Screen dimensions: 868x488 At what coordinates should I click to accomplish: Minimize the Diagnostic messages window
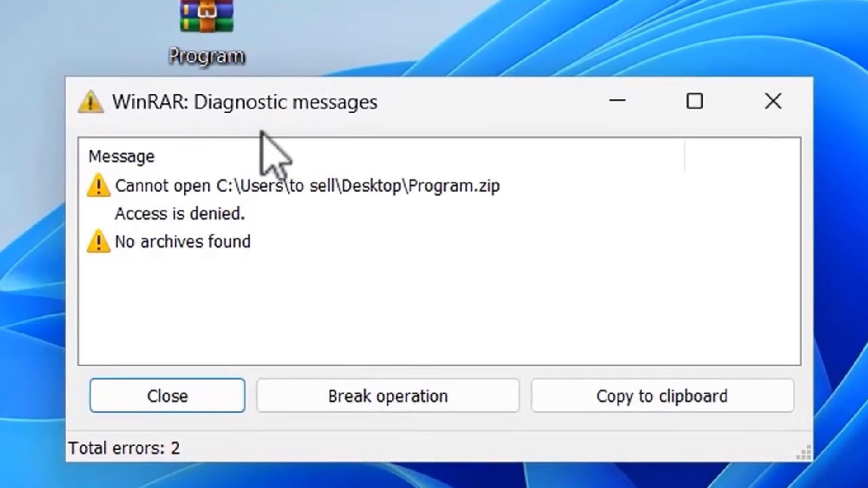click(617, 101)
